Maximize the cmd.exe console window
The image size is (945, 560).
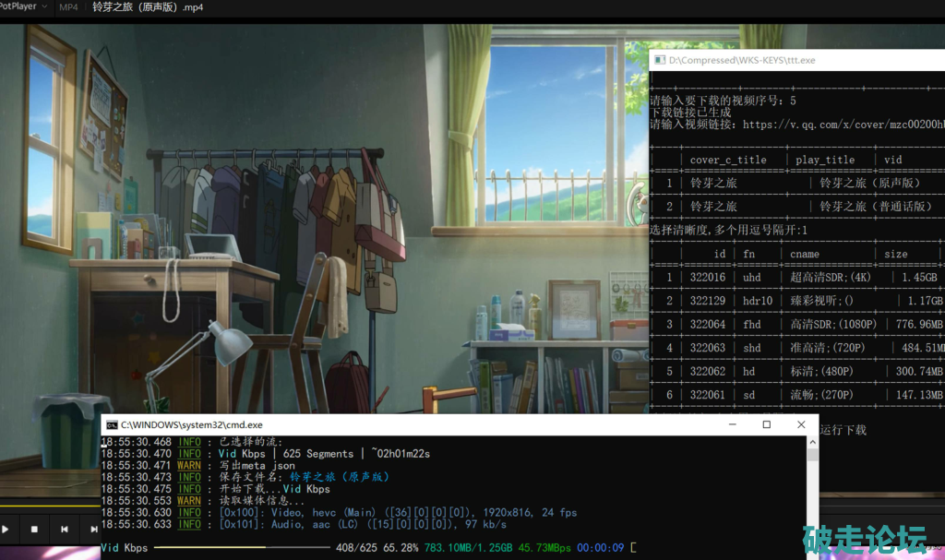pos(766,425)
